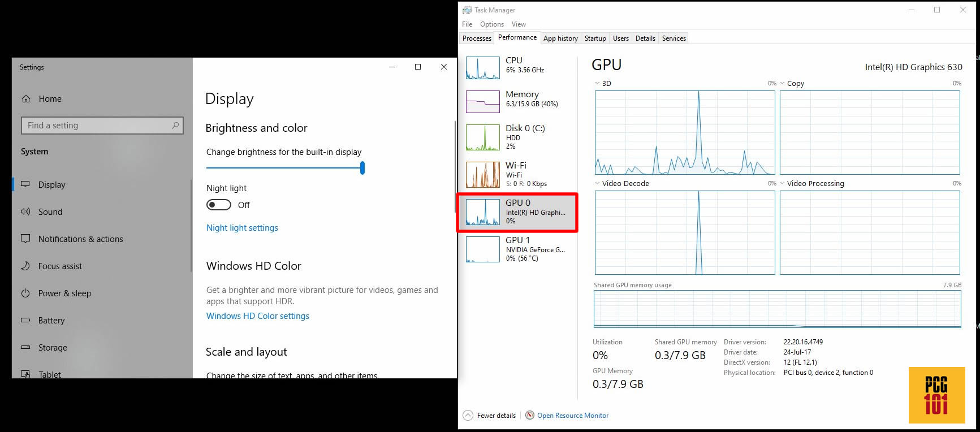Switch to the Processes tab
Image resolution: width=980 pixels, height=432 pixels.
pyautogui.click(x=477, y=38)
